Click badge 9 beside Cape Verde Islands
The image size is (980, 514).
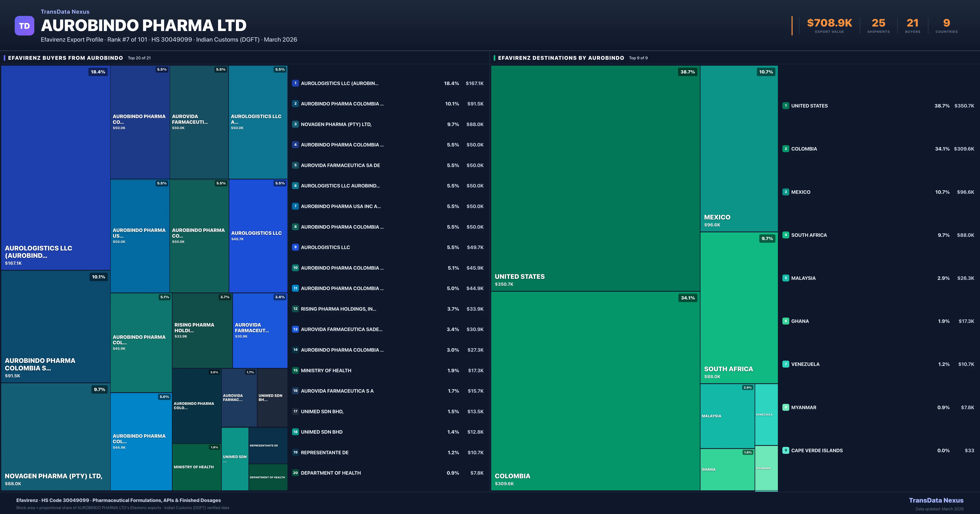(786, 451)
